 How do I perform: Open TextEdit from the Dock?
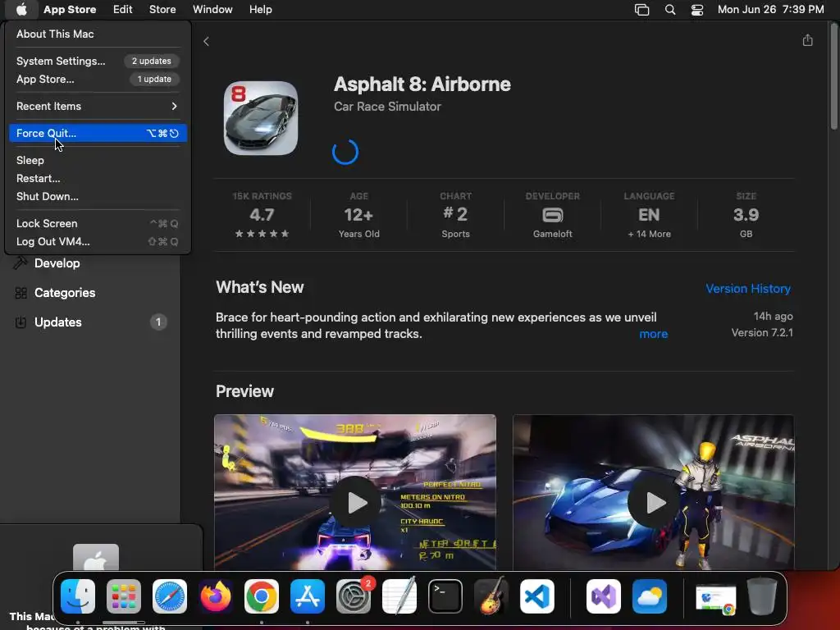point(399,596)
